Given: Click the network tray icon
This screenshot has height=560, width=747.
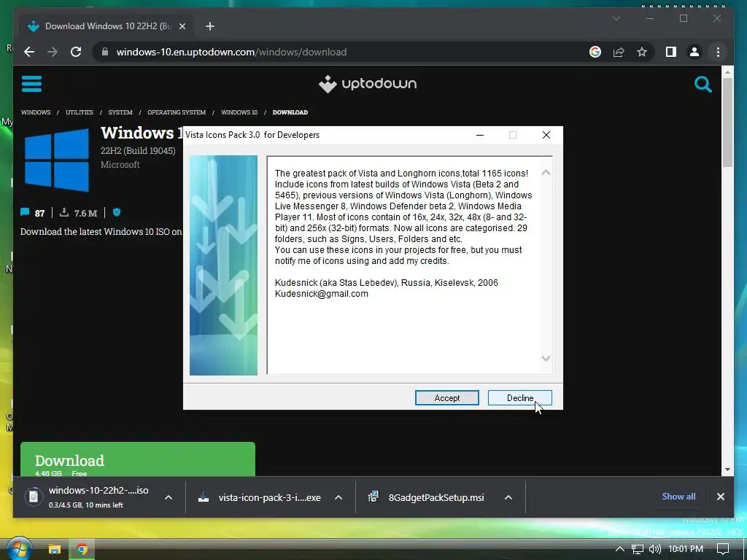Looking at the screenshot, I should pyautogui.click(x=638, y=550).
